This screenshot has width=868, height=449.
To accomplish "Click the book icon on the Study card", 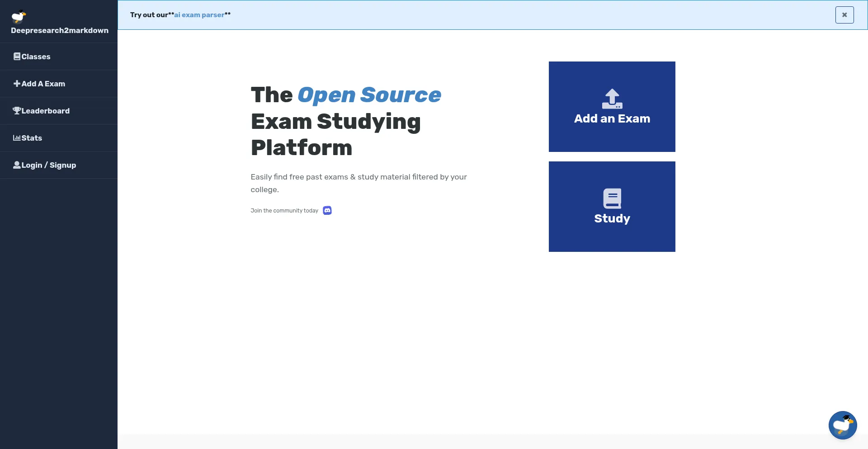I will (x=612, y=199).
